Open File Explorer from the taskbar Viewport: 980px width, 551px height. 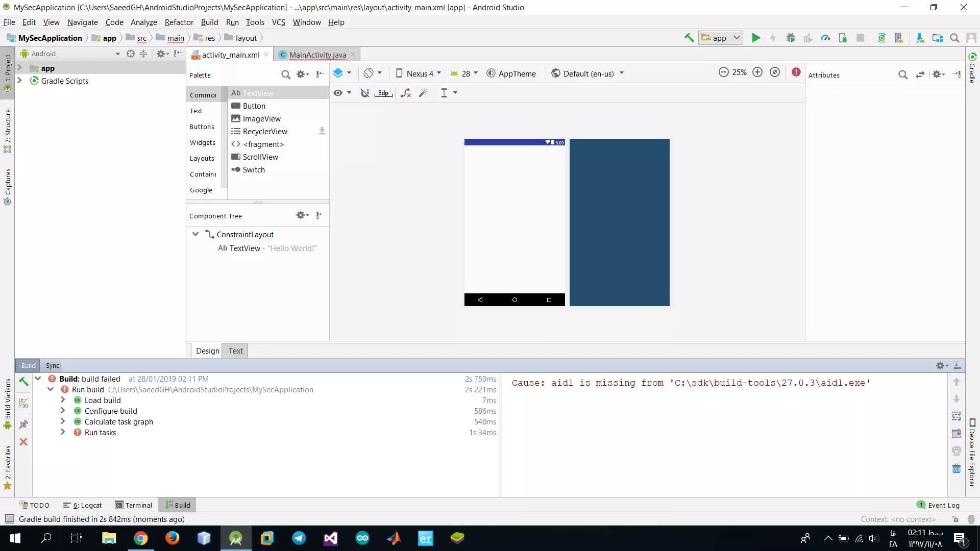(109, 538)
